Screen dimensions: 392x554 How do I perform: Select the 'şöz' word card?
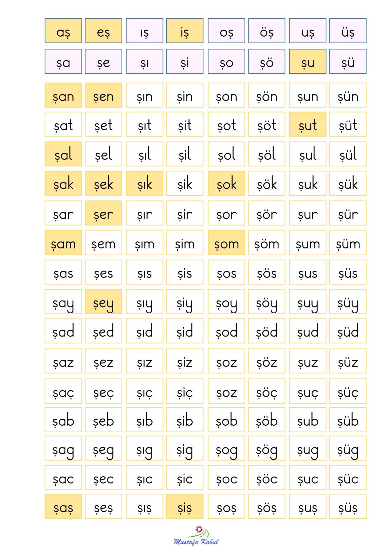[266, 361]
